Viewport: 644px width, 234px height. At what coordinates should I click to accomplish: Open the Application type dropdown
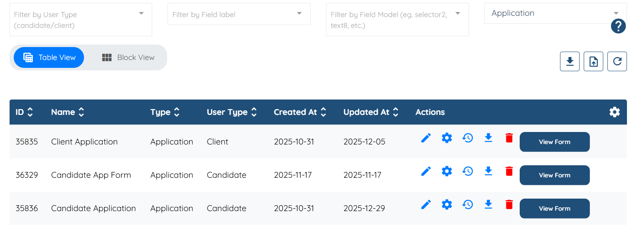pyautogui.click(x=555, y=13)
